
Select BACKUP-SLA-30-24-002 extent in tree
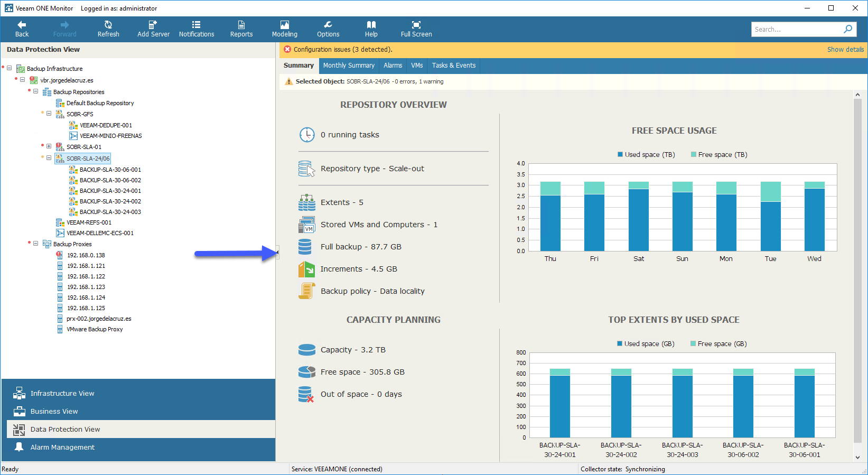pyautogui.click(x=110, y=201)
